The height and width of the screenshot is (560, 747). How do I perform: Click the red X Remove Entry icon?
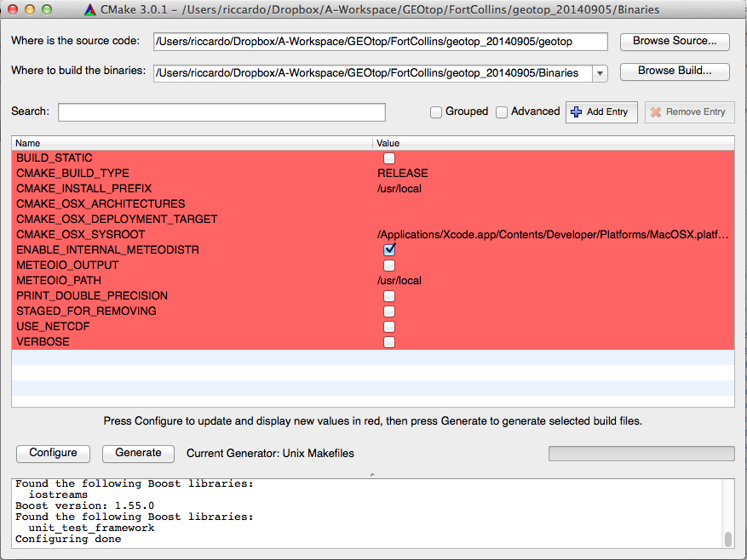click(656, 111)
